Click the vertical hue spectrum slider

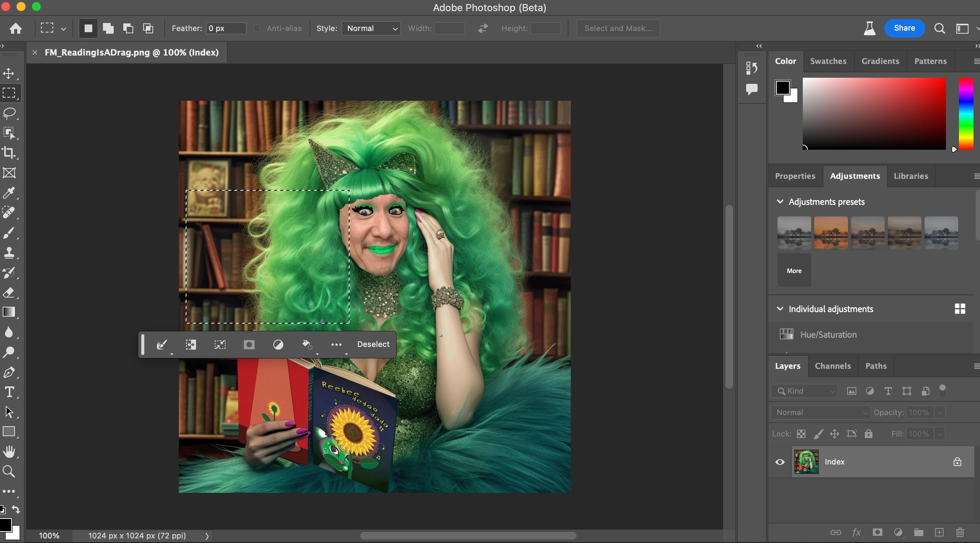pos(966,114)
